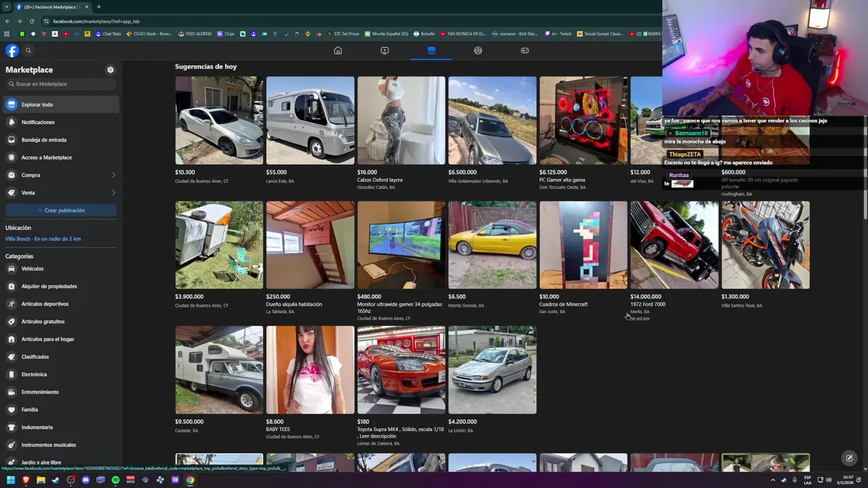Show hidden system tray icons
The image size is (868, 488).
pos(772,480)
